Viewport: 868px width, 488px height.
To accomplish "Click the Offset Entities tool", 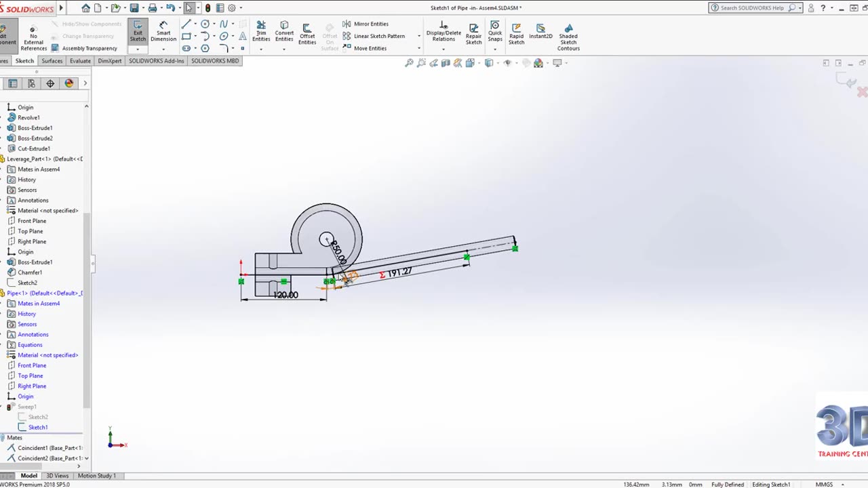I will pos(307,33).
